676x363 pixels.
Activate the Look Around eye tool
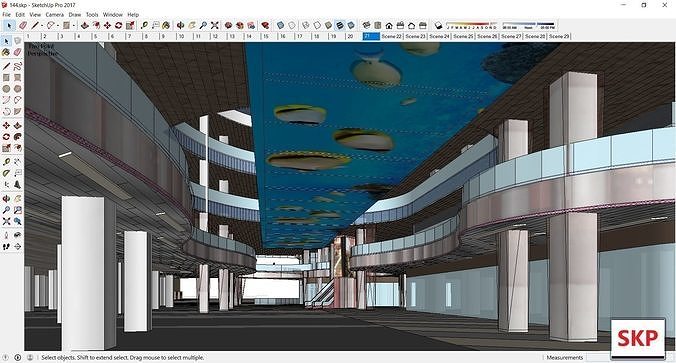(17, 235)
